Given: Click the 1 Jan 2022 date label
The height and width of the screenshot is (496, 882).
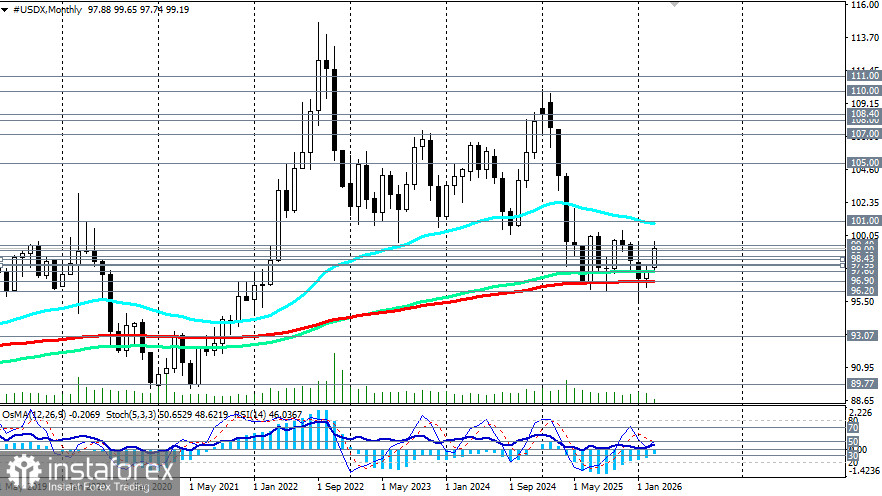Looking at the screenshot, I should [276, 487].
